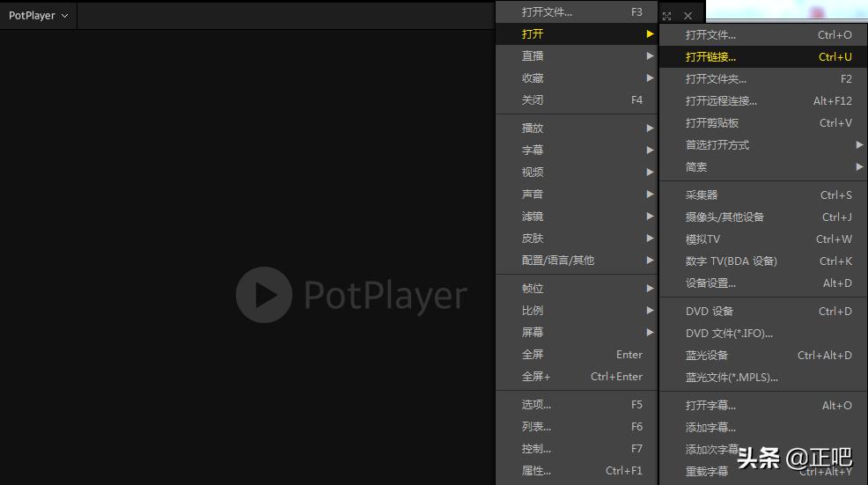Open 设备设置... Alt+D
Viewport: 868px width, 485px height.
point(763,283)
